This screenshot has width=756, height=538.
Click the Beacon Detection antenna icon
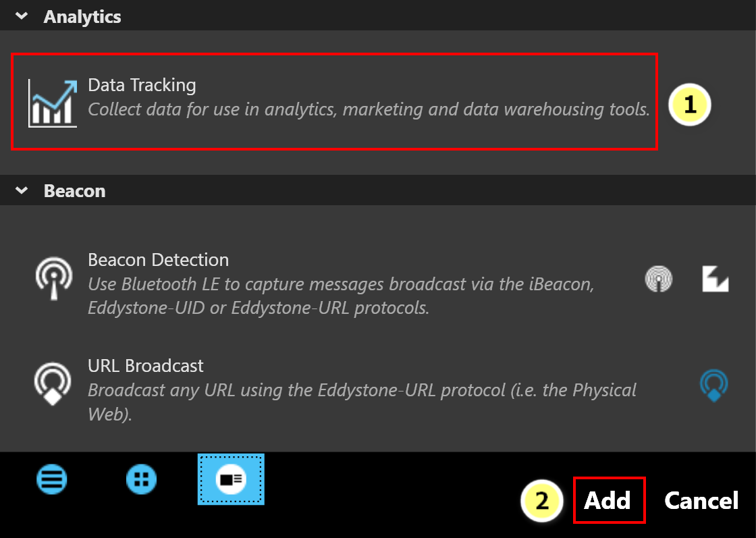pyautogui.click(x=53, y=279)
